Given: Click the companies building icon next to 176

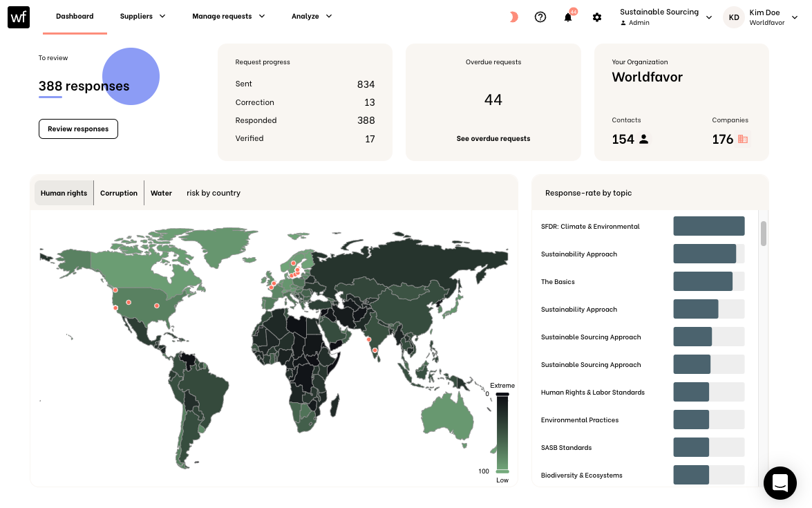Looking at the screenshot, I should point(744,139).
